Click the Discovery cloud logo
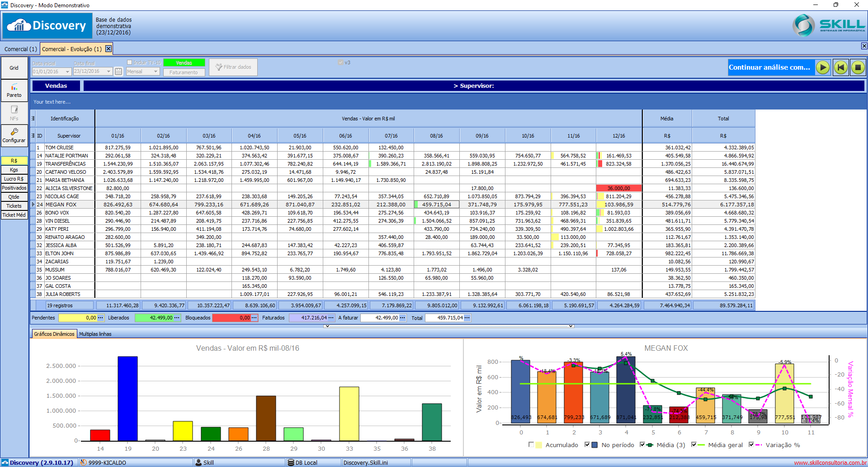 click(x=47, y=26)
